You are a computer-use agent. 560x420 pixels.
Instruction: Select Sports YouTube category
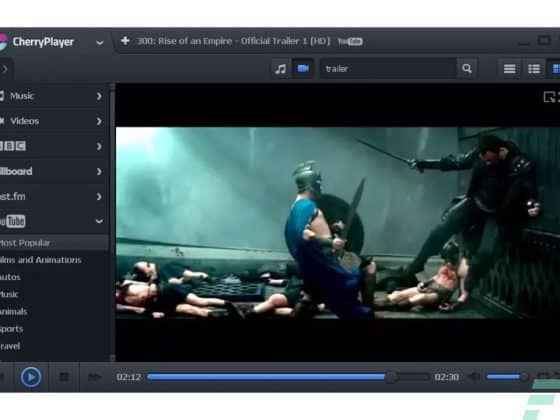pos(12,329)
